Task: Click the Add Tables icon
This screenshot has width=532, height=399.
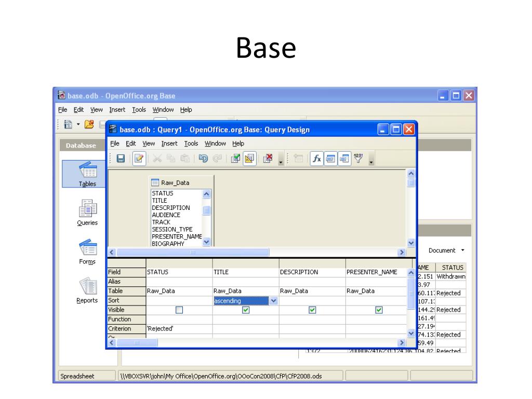Action: pyautogui.click(x=298, y=158)
